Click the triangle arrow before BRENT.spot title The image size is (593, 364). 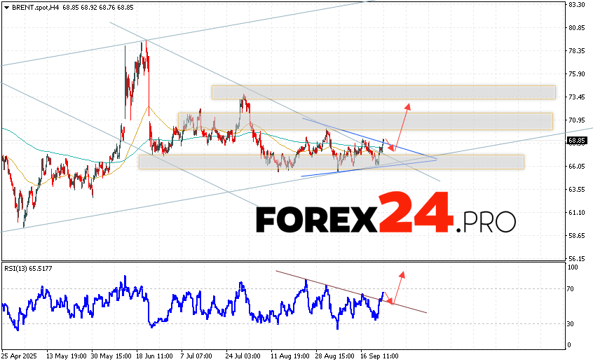[x=6, y=6]
